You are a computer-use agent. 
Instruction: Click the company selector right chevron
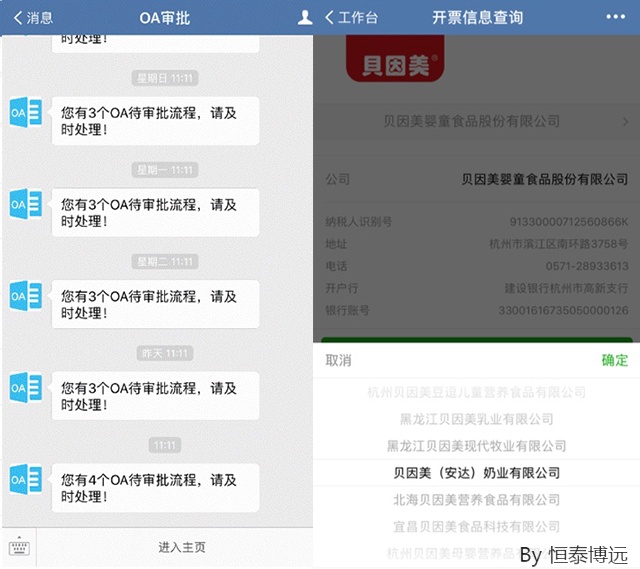pyautogui.click(x=625, y=122)
